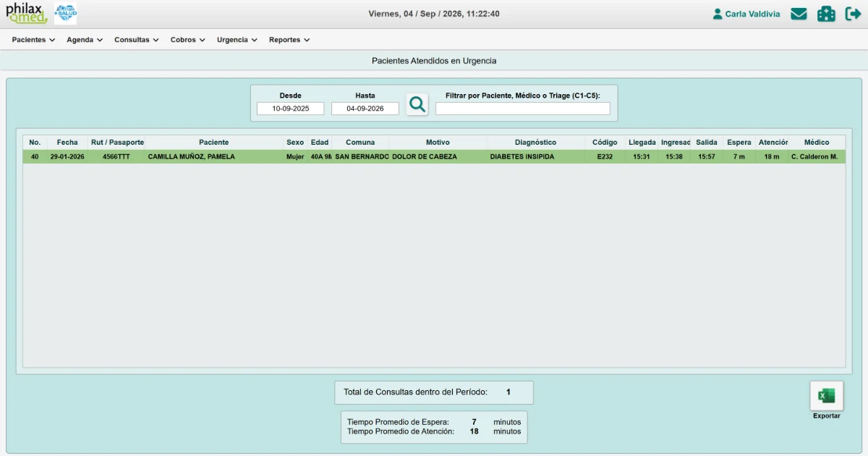Click the E232 code cell
Viewport: 868px width, 456px height.
(x=605, y=156)
